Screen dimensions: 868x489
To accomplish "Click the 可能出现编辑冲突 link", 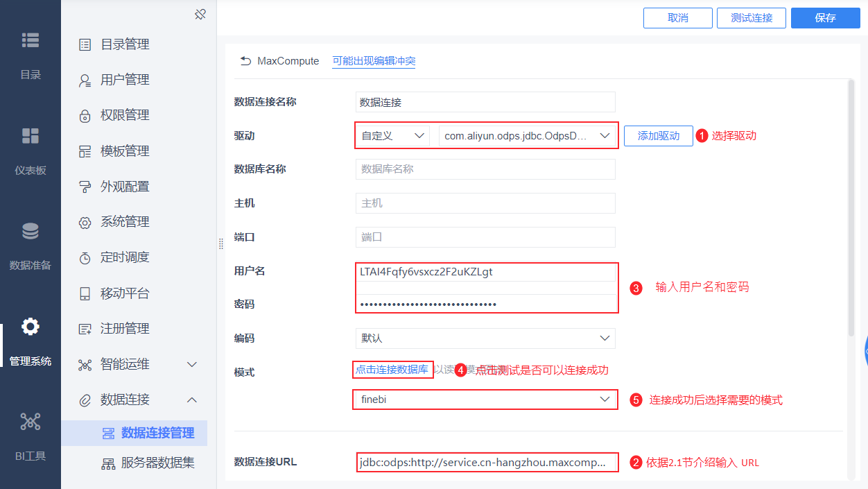I will pyautogui.click(x=374, y=61).
